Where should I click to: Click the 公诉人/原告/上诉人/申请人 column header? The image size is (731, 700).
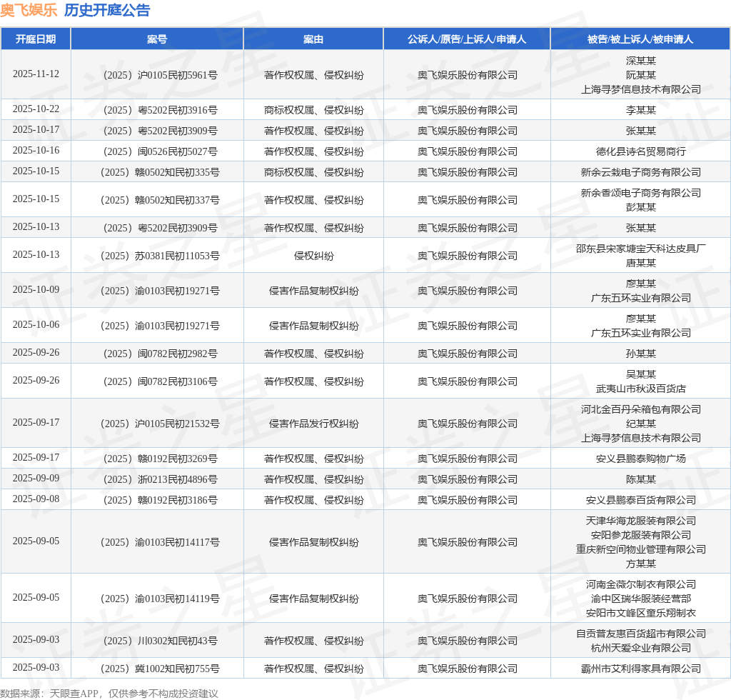tap(467, 39)
